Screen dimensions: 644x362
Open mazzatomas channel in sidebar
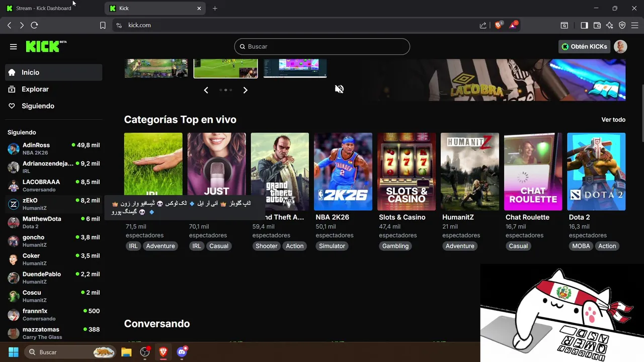[54, 333]
